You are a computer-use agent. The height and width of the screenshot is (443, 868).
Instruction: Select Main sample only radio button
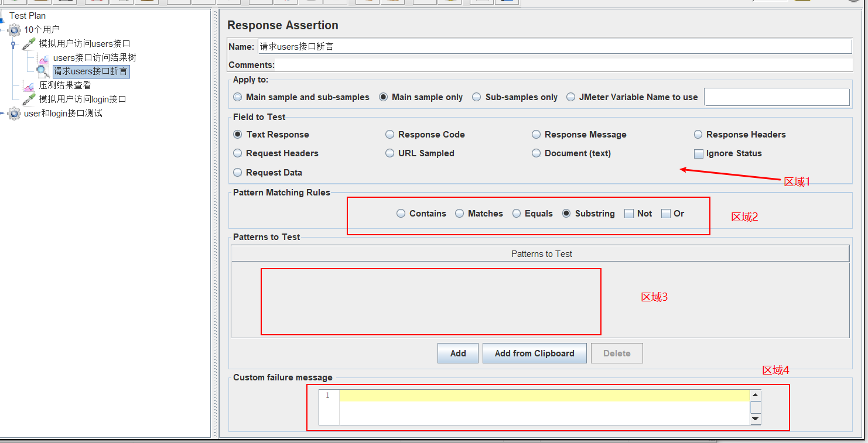tap(384, 97)
